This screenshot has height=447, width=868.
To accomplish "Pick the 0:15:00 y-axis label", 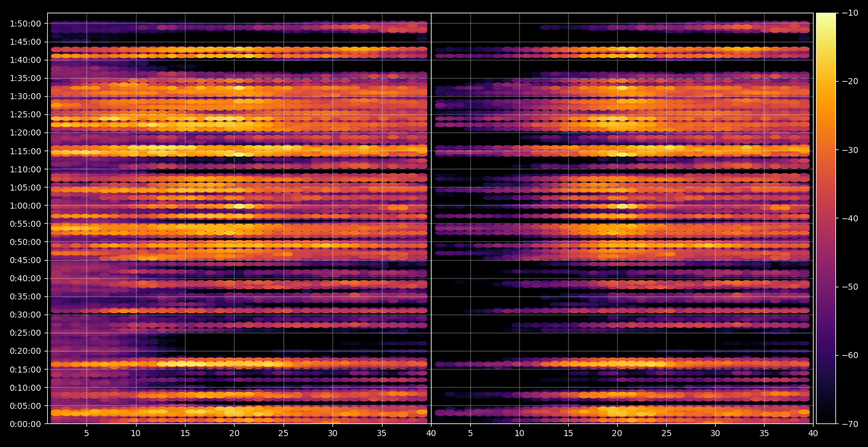I will click(26, 369).
